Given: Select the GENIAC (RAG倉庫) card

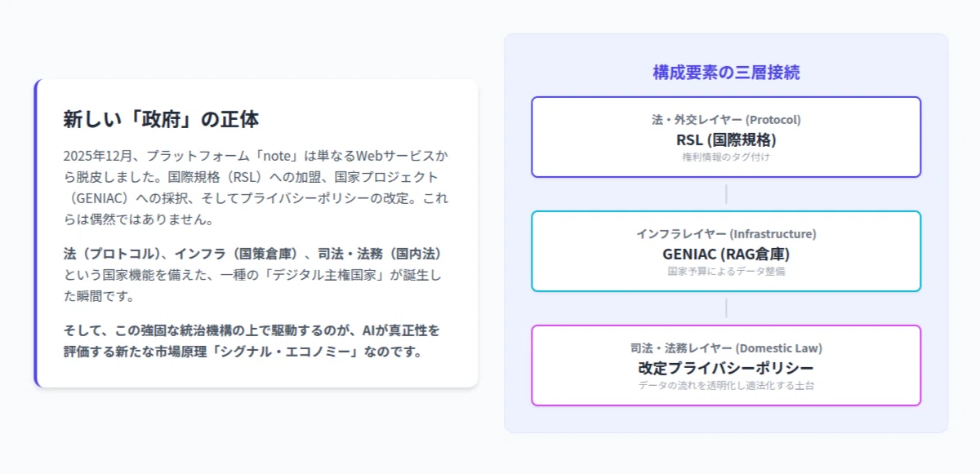Looking at the screenshot, I should 726,251.
